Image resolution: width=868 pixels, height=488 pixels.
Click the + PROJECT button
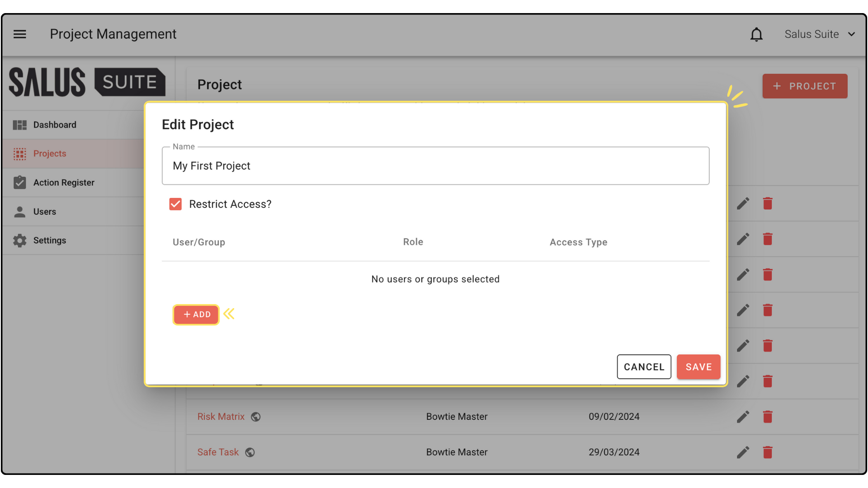point(805,86)
